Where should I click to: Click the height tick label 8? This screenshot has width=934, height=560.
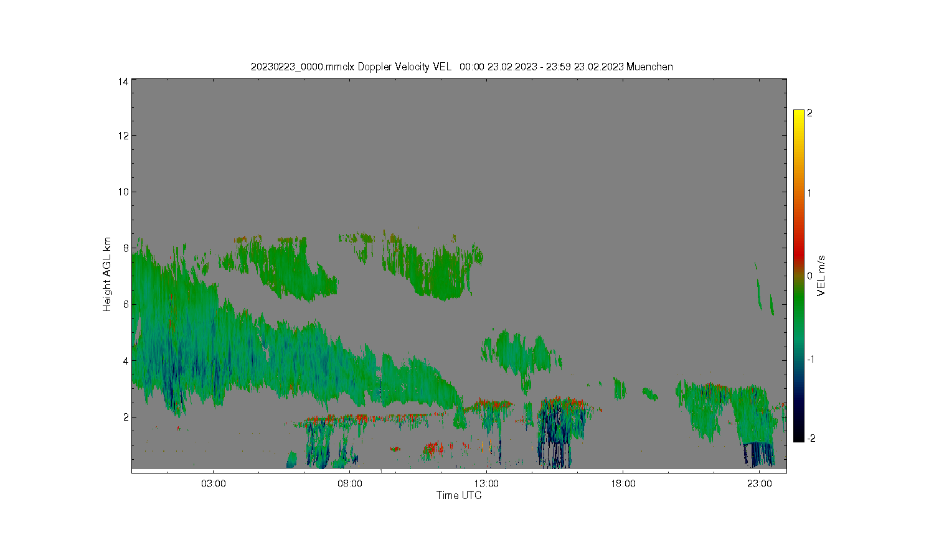tap(126, 248)
